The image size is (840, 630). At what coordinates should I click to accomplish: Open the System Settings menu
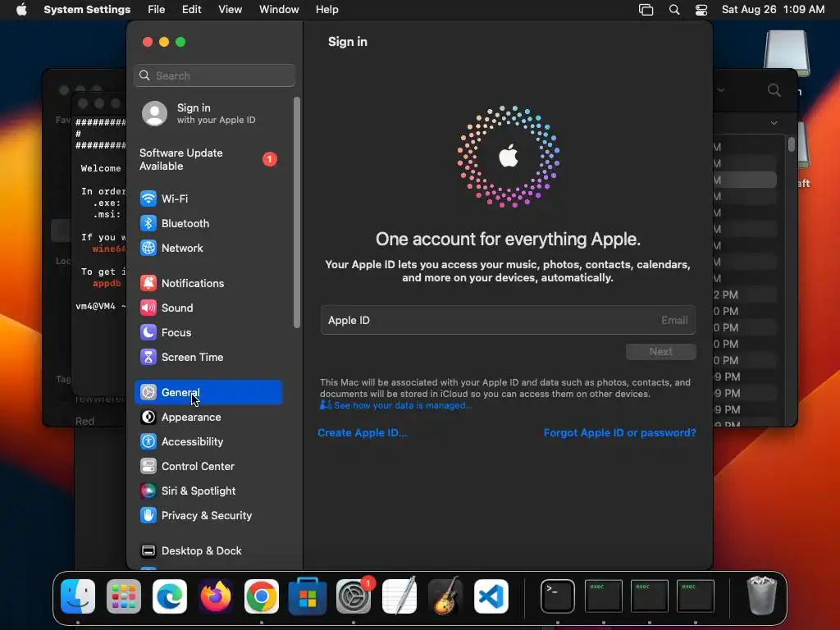[x=87, y=10]
